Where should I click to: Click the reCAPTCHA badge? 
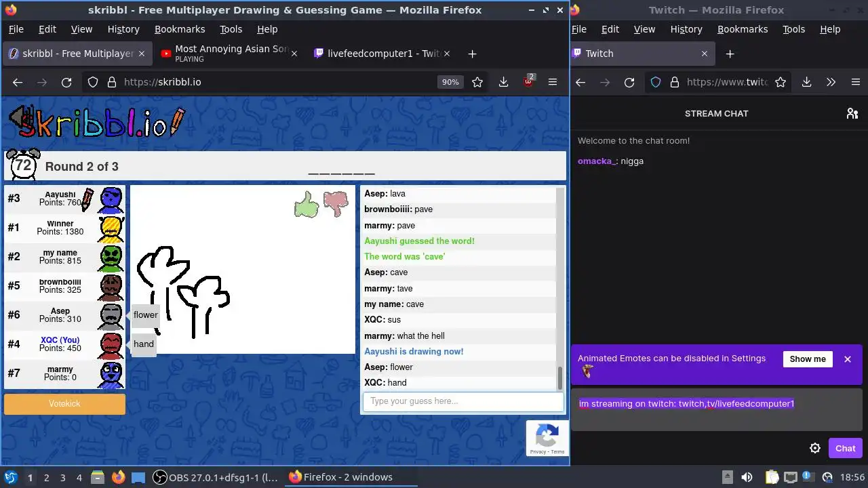pyautogui.click(x=547, y=438)
